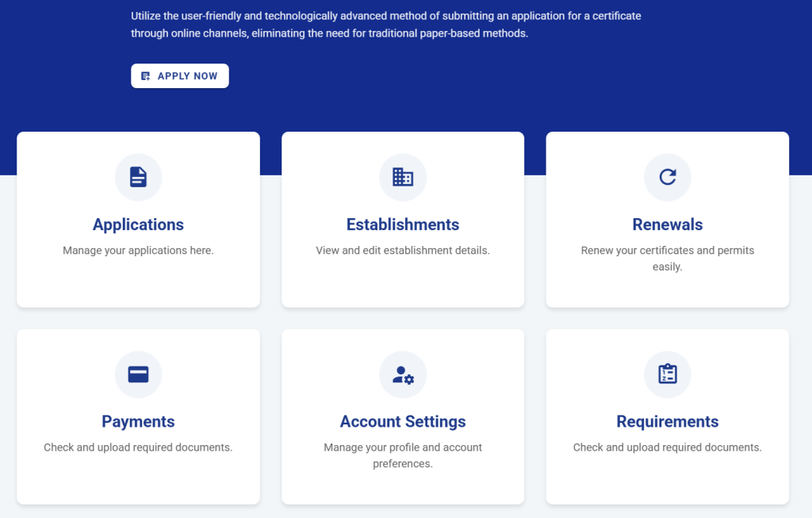Click the checklist icon above Requirements

point(667,374)
